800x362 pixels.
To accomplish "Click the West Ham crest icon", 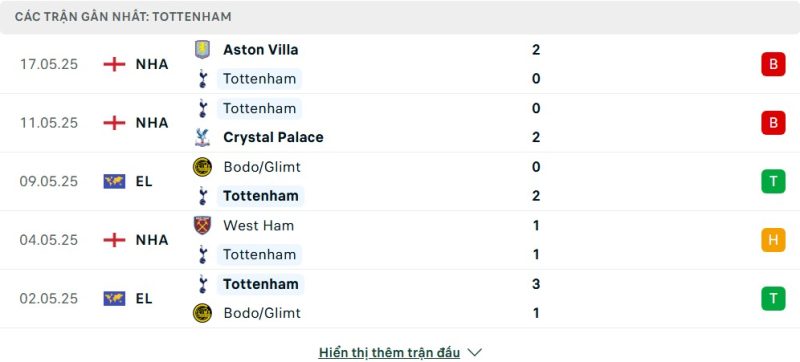I will click(203, 225).
